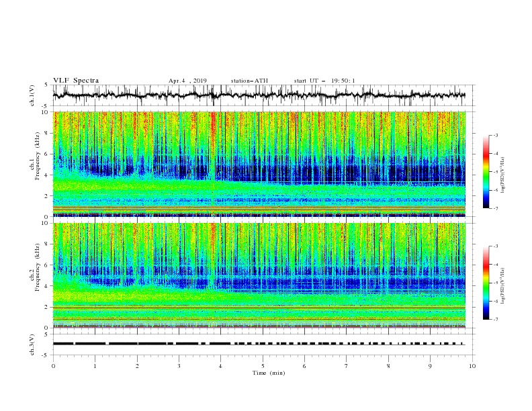The width and height of the screenshot is (532, 411).
Task: Click the "6" tick on the time axis
Action: 305,366
